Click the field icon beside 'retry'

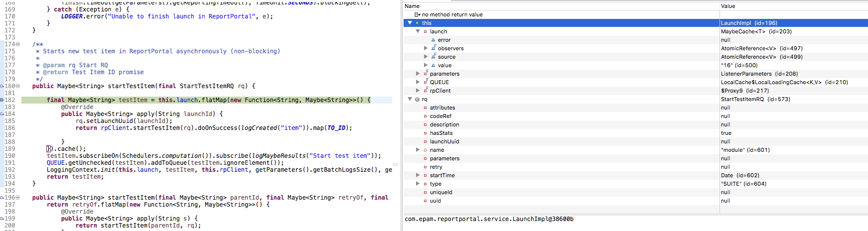425,167
